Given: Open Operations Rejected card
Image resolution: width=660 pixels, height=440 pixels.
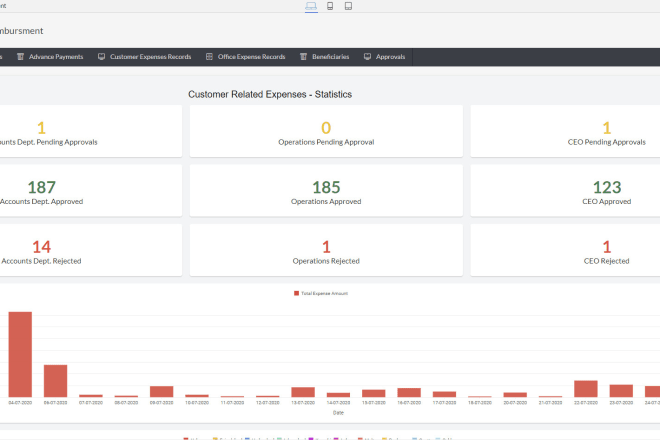Looking at the screenshot, I should pyautogui.click(x=326, y=250).
